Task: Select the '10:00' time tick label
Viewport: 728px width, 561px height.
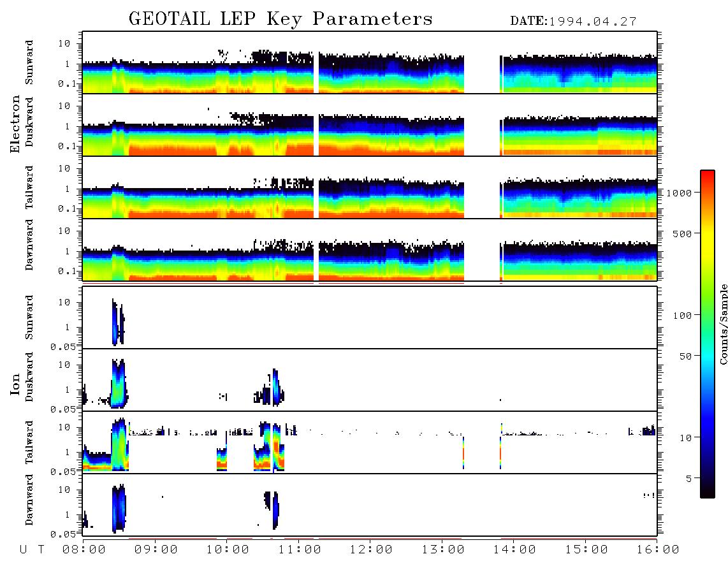Action: coord(228,550)
